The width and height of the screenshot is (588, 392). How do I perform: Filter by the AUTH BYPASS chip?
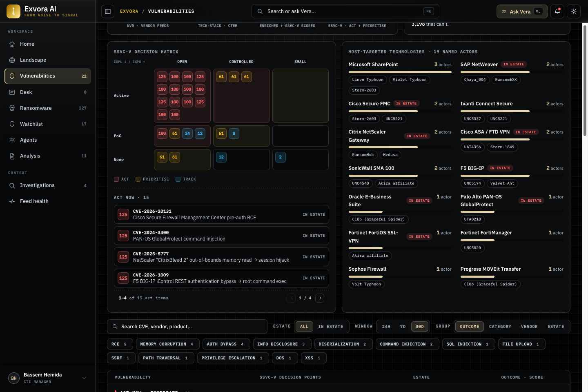tap(226, 344)
